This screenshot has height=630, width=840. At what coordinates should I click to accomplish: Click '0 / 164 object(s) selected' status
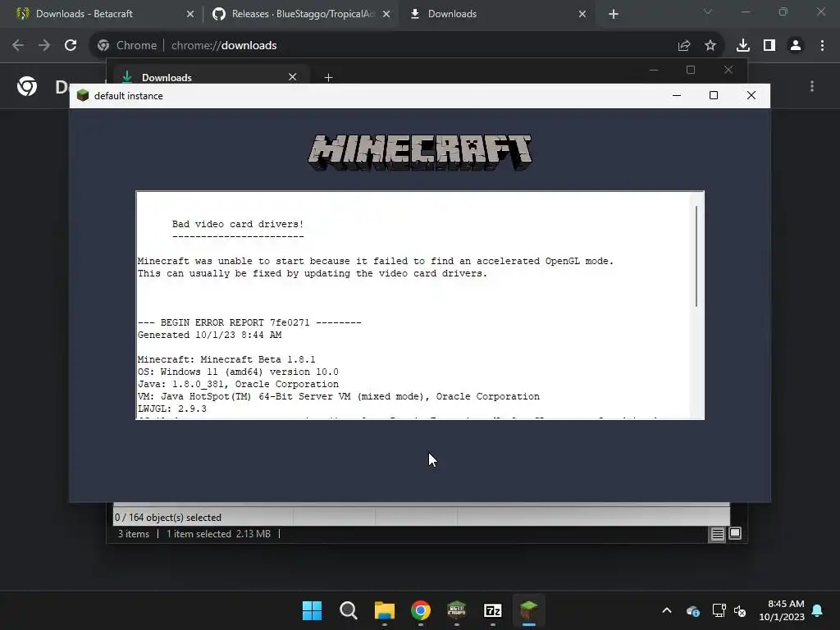coord(168,518)
